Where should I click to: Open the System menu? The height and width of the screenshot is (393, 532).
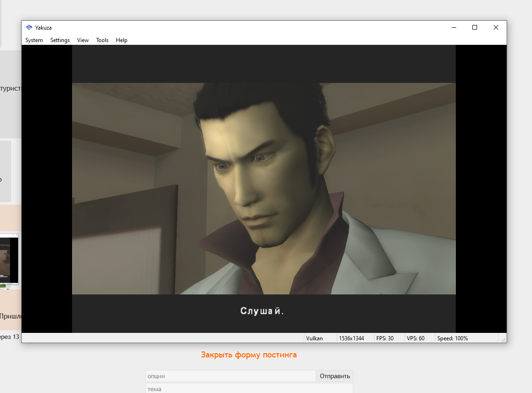coord(34,40)
